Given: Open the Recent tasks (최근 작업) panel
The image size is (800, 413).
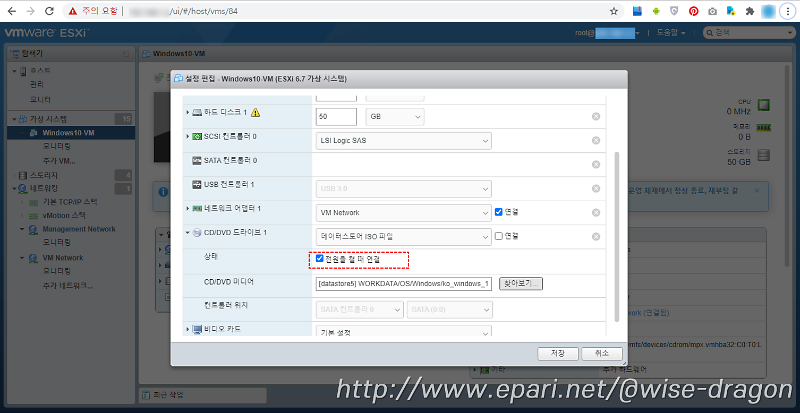Looking at the screenshot, I should [x=202, y=395].
